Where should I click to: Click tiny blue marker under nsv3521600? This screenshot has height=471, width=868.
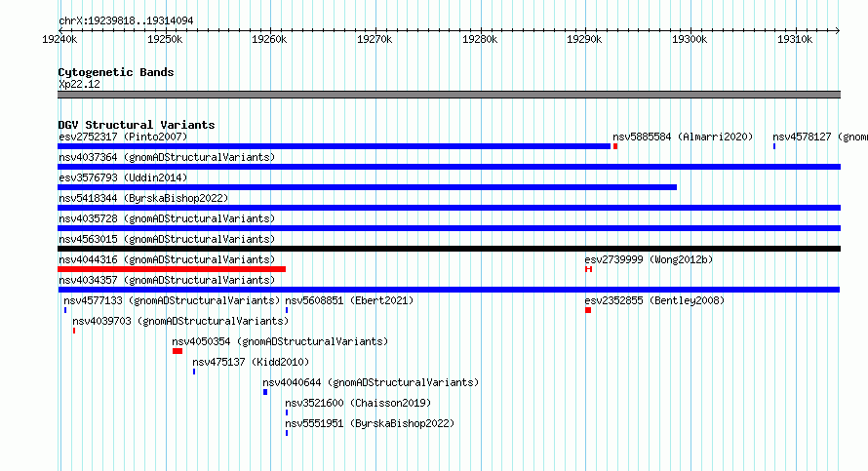coord(287,412)
